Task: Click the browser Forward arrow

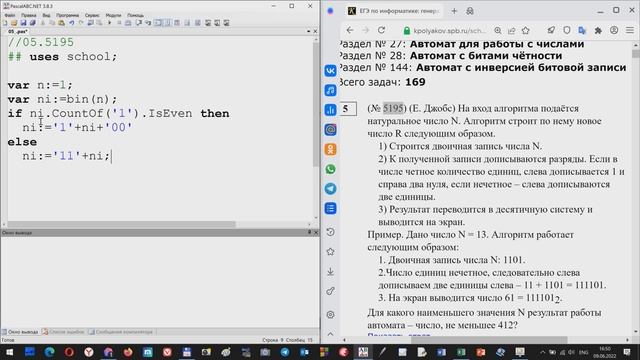Action: tap(366, 30)
